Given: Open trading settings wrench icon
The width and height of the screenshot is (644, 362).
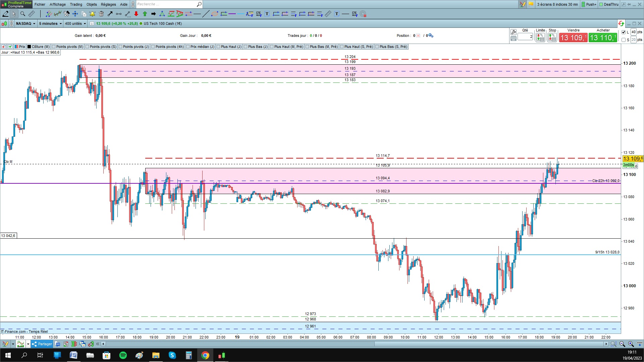Looking at the screenshot, I should [513, 32].
